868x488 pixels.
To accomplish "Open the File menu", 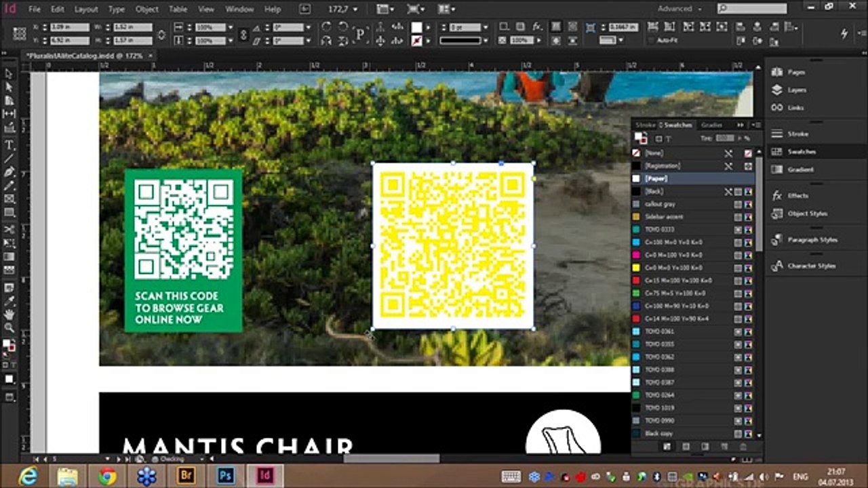I will click(35, 9).
